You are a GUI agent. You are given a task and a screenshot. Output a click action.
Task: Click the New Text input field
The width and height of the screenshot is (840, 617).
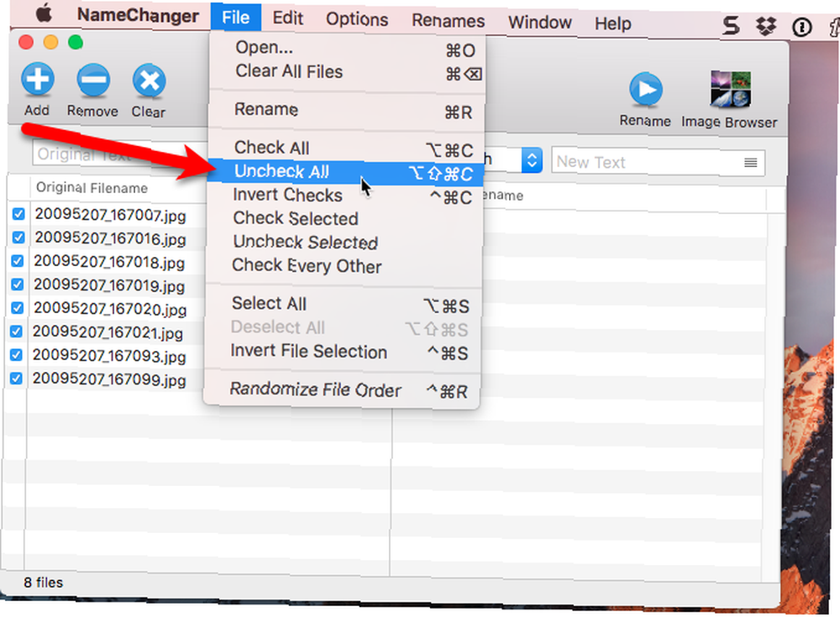pyautogui.click(x=659, y=162)
